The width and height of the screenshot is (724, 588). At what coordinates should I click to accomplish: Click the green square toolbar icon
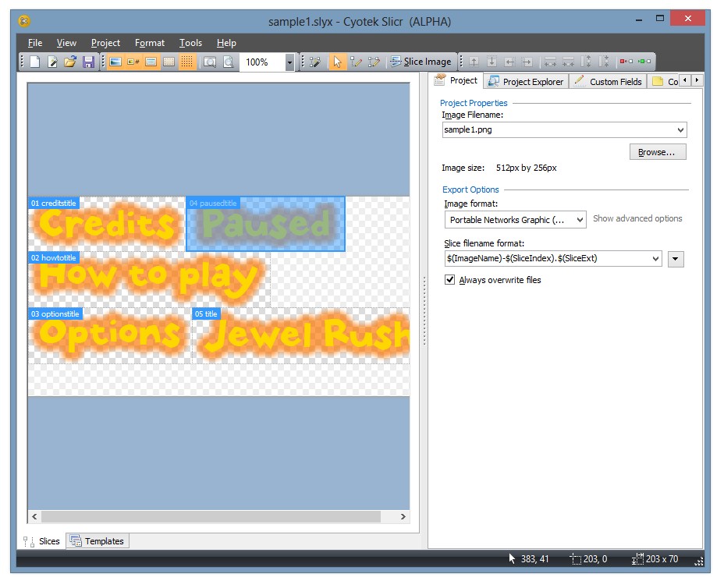click(x=644, y=62)
